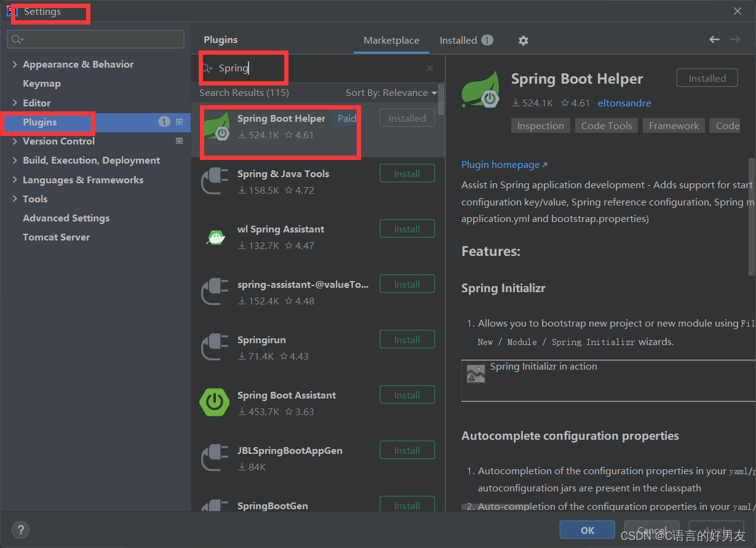This screenshot has height=548, width=756.
Task: Click the plugin settings gear icon
Action: (523, 41)
